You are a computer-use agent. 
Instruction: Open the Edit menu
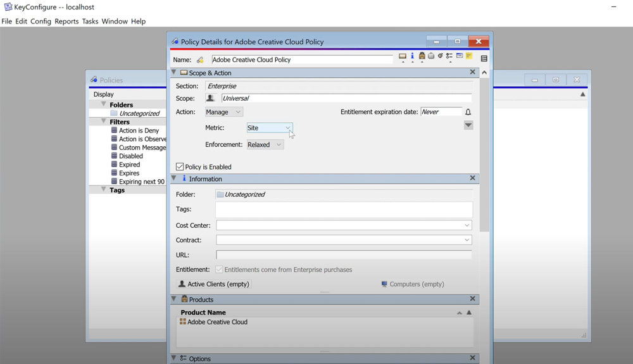[x=21, y=22]
